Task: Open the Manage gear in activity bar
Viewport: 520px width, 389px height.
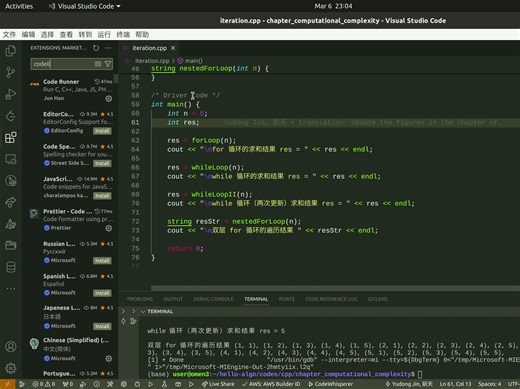Action: pos(11,368)
